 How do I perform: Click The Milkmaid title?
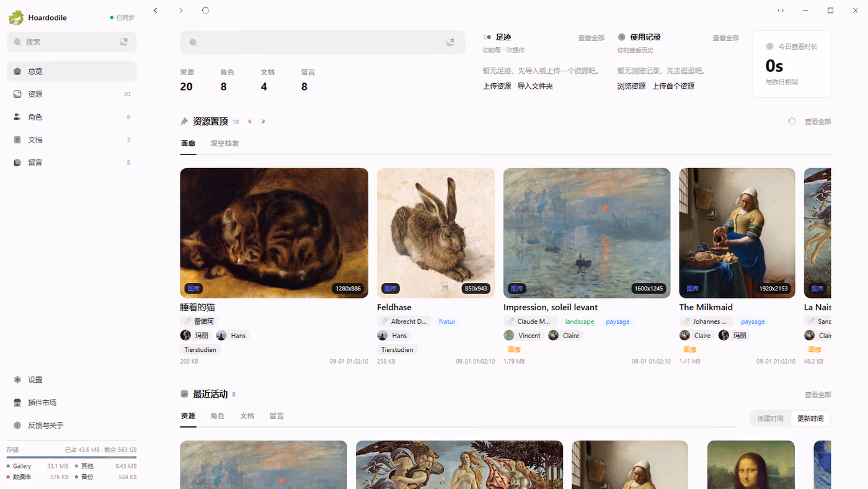pyautogui.click(x=706, y=307)
